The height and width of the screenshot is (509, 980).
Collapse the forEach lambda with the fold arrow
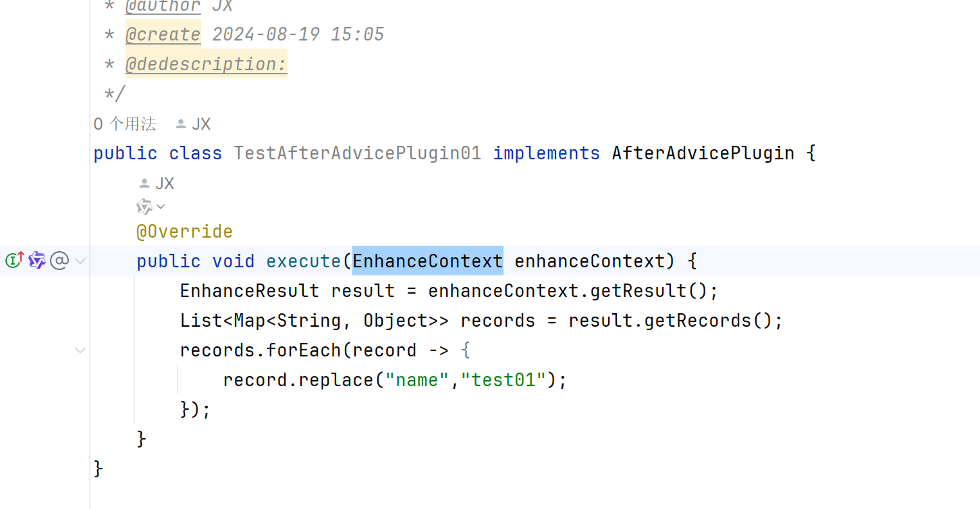click(x=80, y=350)
